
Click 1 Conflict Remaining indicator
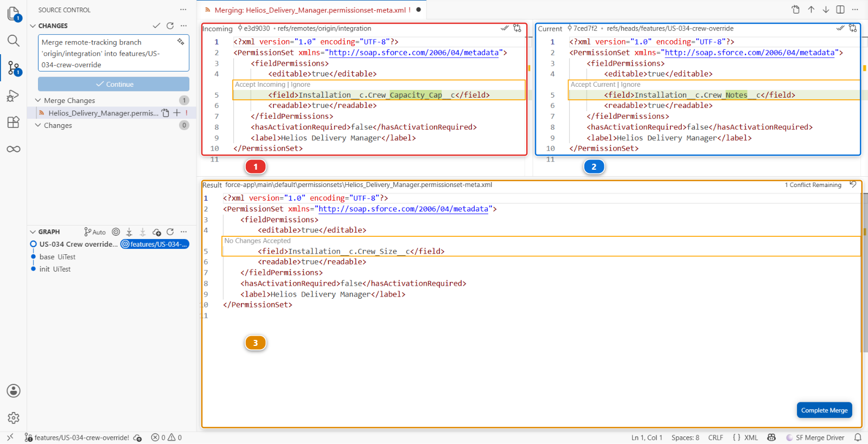point(813,185)
